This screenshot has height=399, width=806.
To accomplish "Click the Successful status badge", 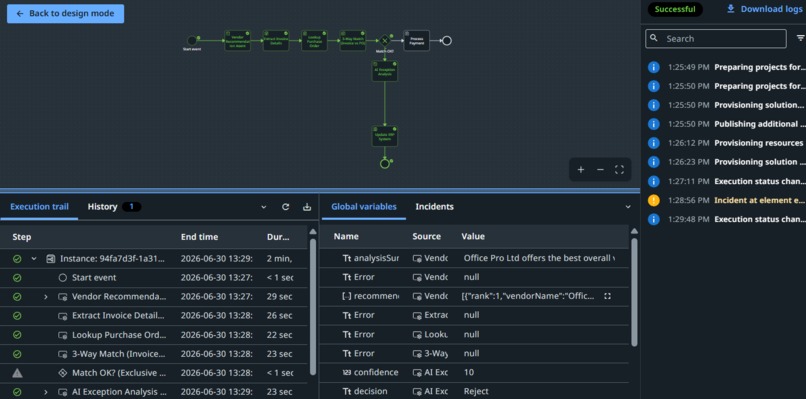I will (675, 9).
